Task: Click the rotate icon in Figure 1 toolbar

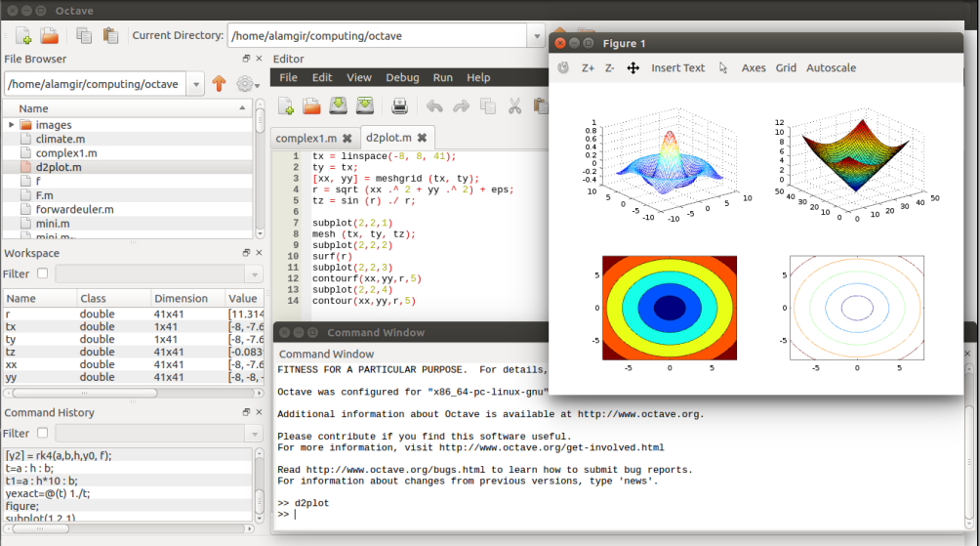Action: tap(563, 68)
